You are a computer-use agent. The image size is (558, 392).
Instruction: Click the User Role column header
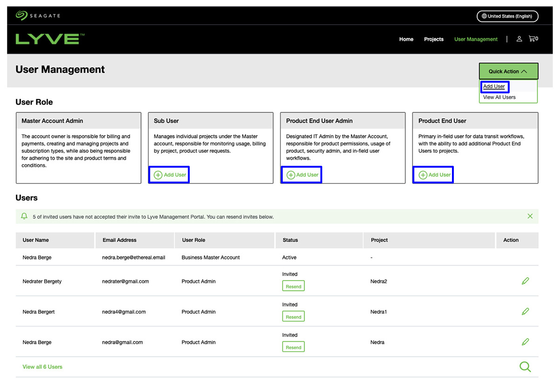click(x=225, y=240)
